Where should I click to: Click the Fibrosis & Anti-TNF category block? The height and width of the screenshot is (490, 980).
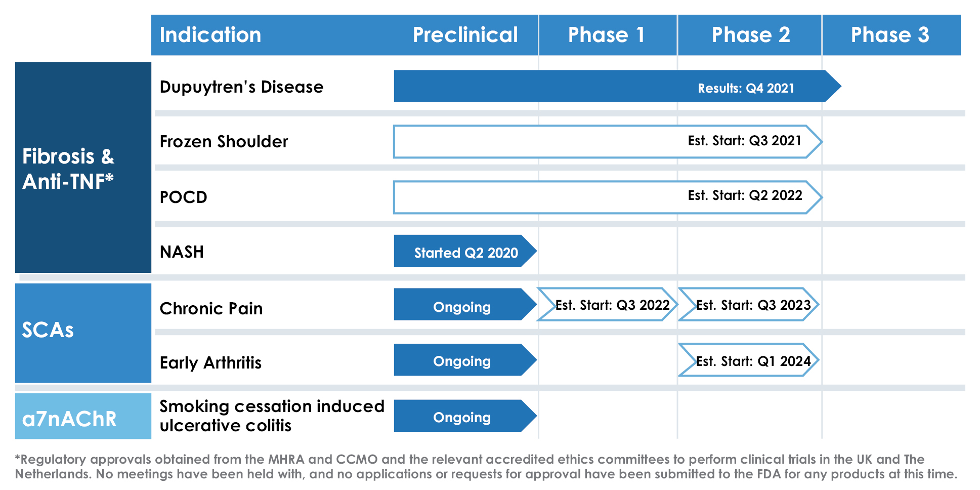tap(83, 168)
